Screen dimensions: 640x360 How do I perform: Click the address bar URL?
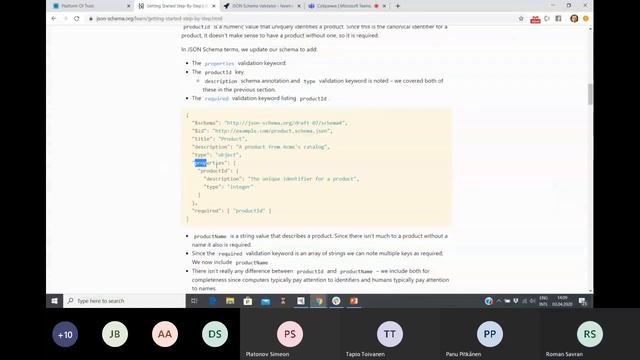(159, 18)
